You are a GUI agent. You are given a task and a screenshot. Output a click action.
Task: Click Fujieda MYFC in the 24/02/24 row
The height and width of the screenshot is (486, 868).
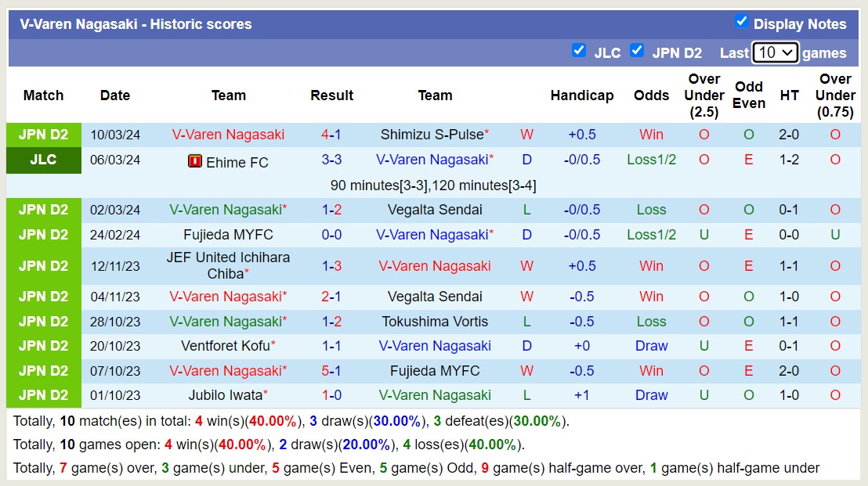tap(228, 235)
